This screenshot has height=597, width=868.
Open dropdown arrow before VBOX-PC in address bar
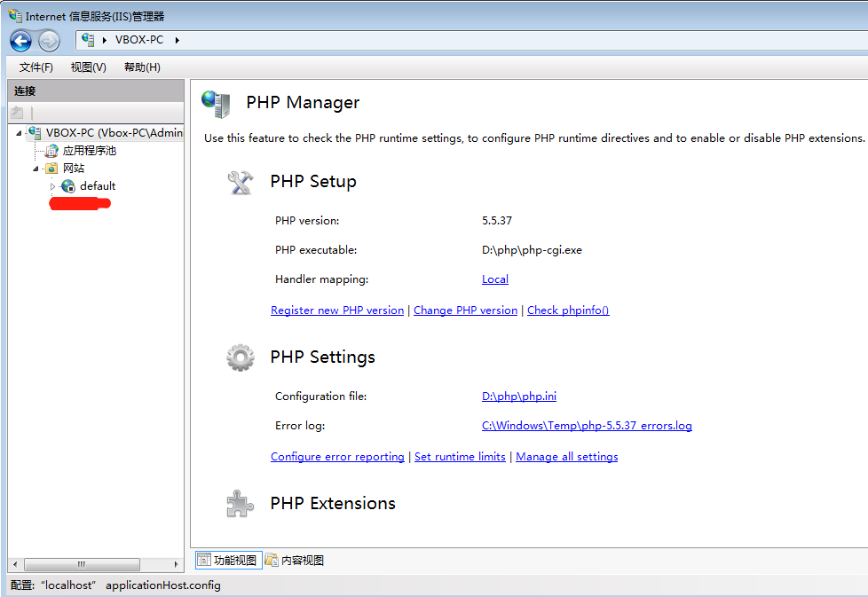[x=104, y=40]
